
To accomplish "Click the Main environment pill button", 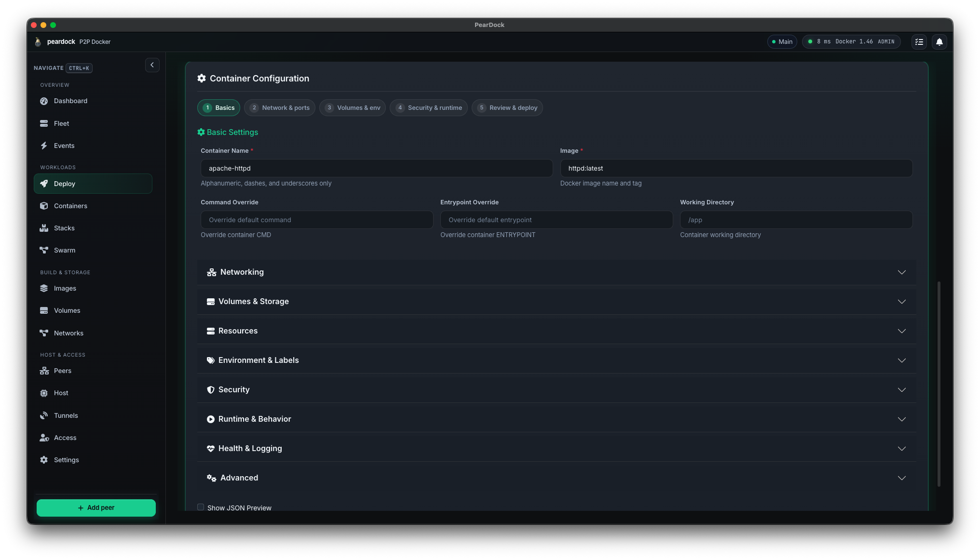I will click(x=782, y=42).
